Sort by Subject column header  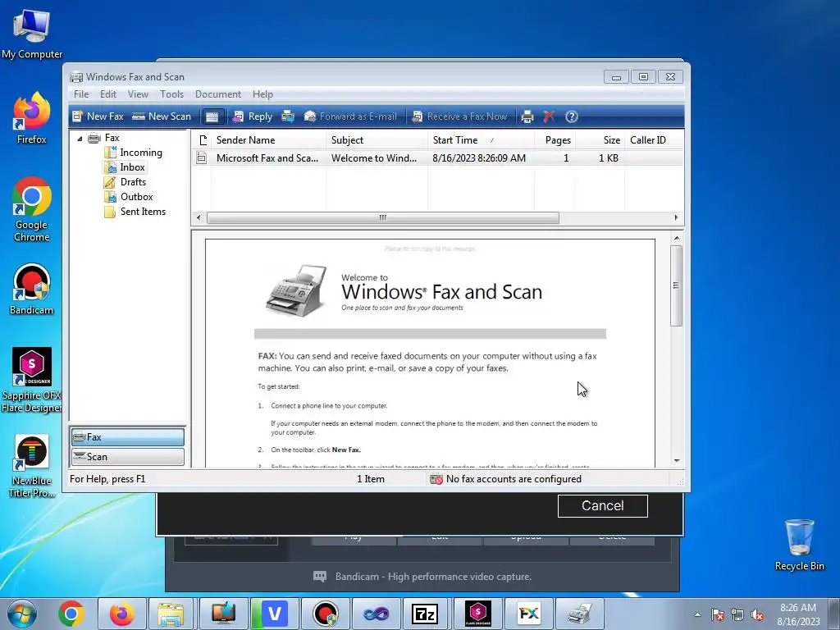[x=377, y=140]
